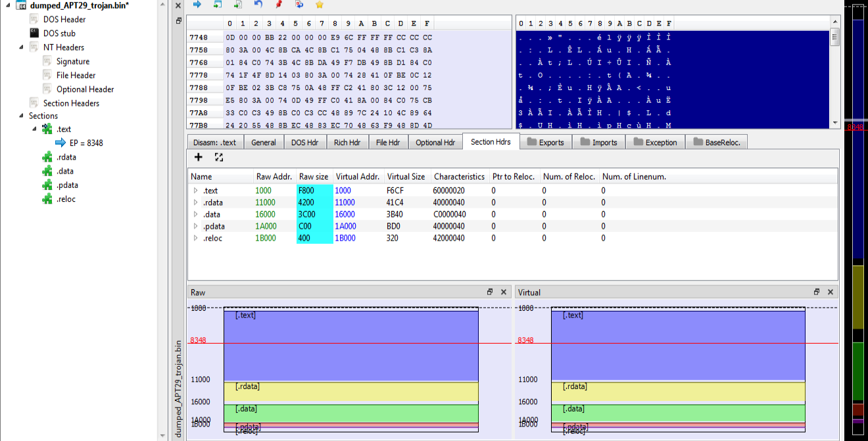Click the X close icon left of toolbar
This screenshot has height=441, width=868.
pos(178,6)
